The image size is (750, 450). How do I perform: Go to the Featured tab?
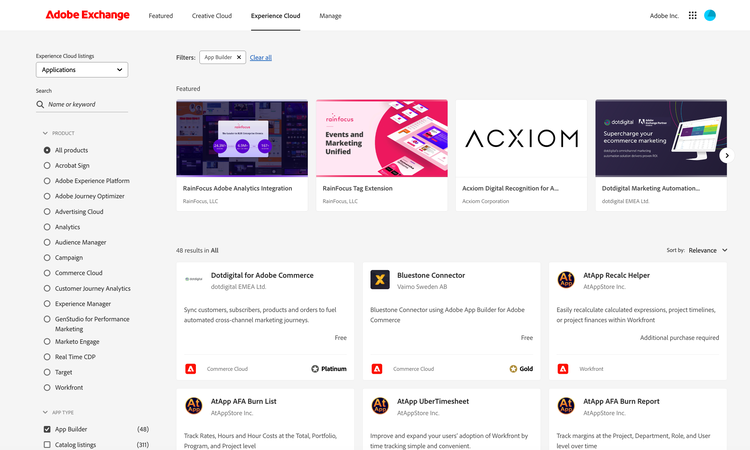point(161,16)
